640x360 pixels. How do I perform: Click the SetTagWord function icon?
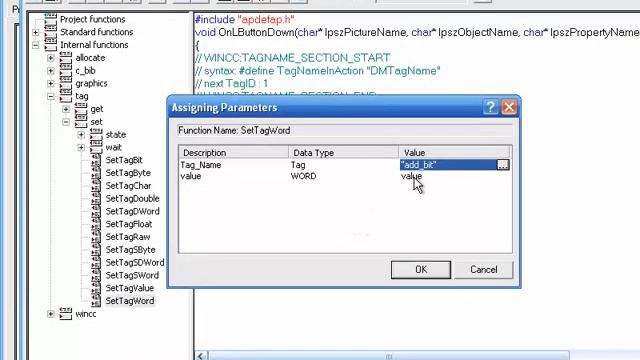[x=96, y=301]
